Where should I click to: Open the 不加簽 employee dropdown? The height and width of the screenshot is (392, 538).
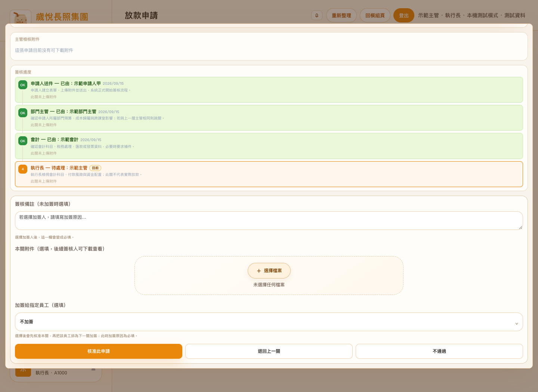point(269,322)
